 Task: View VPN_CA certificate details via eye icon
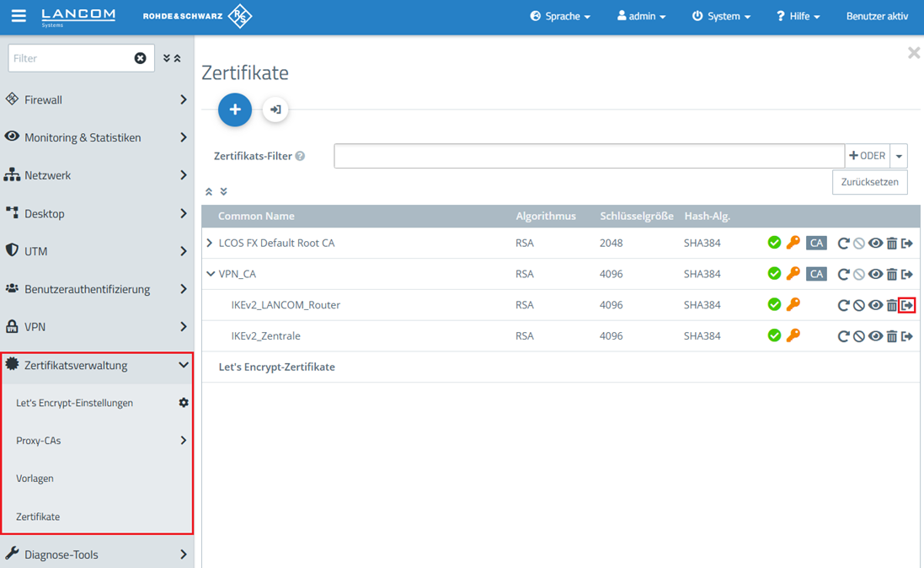pyautogui.click(x=875, y=274)
